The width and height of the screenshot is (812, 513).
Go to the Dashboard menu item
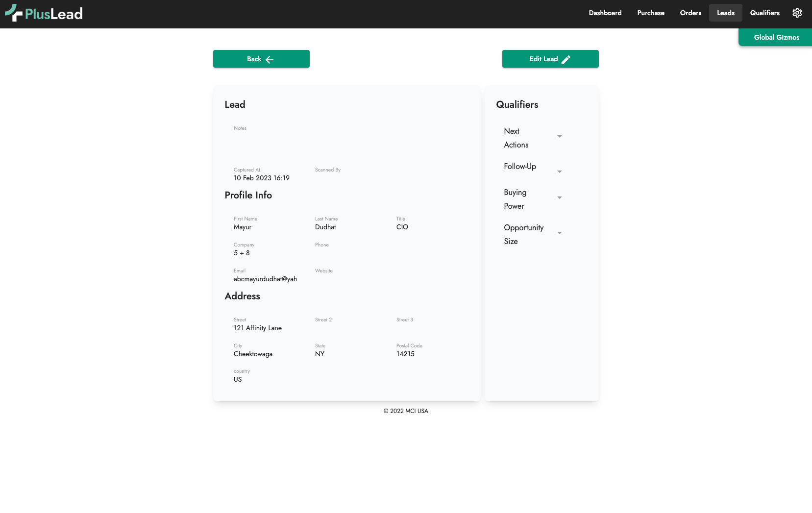605,13
